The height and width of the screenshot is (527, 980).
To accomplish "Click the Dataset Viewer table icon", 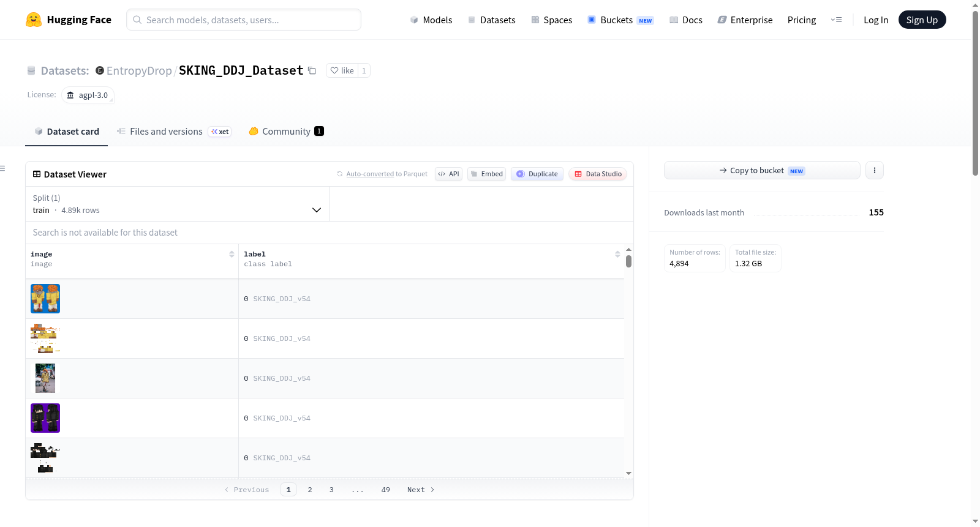I will coord(37,174).
